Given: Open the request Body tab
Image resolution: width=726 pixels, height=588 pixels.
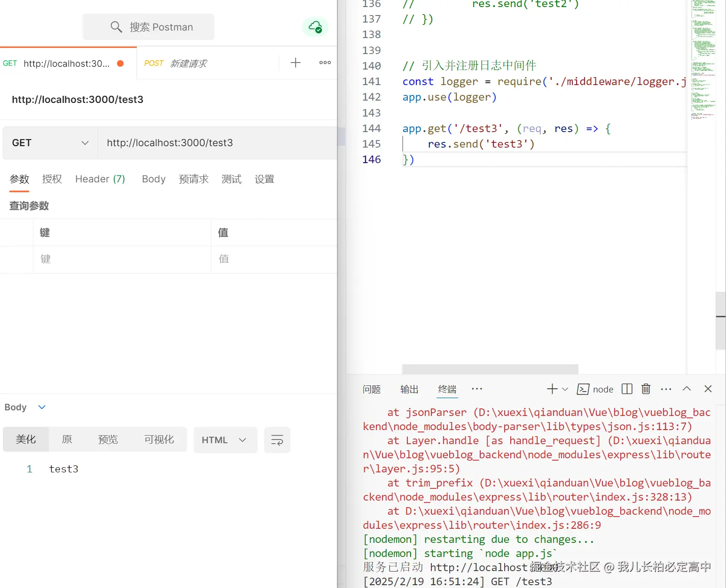Looking at the screenshot, I should coord(154,179).
